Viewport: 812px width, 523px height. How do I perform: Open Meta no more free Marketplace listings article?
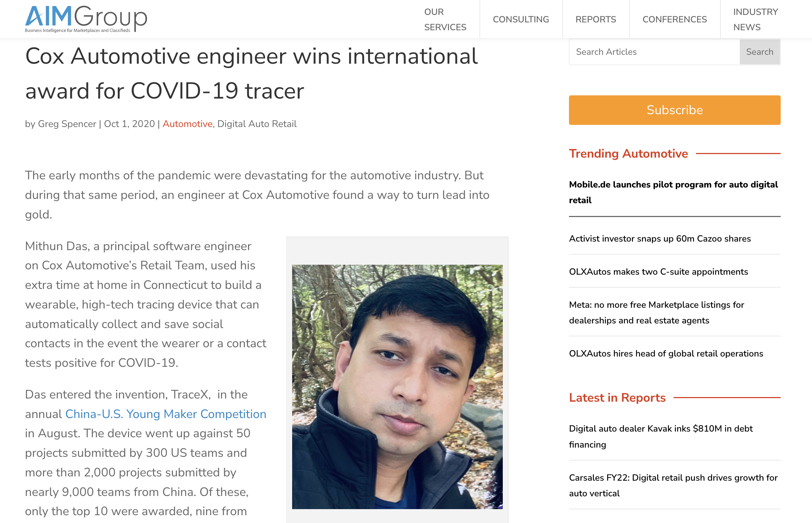click(x=657, y=312)
